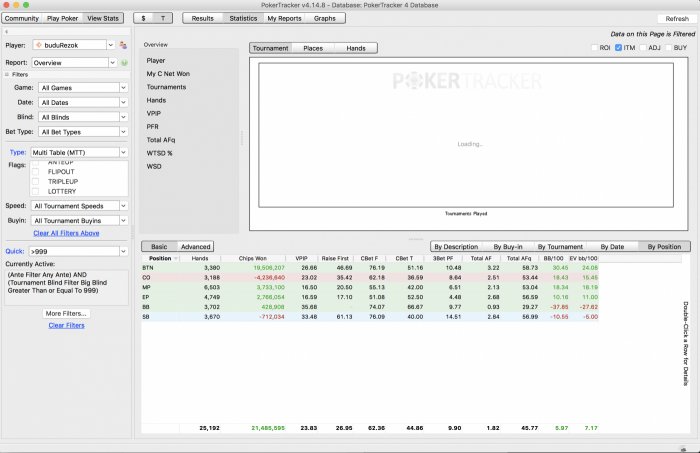This screenshot has height=453, width=700.
Task: Check the LOTTERY flag
Action: 35,191
